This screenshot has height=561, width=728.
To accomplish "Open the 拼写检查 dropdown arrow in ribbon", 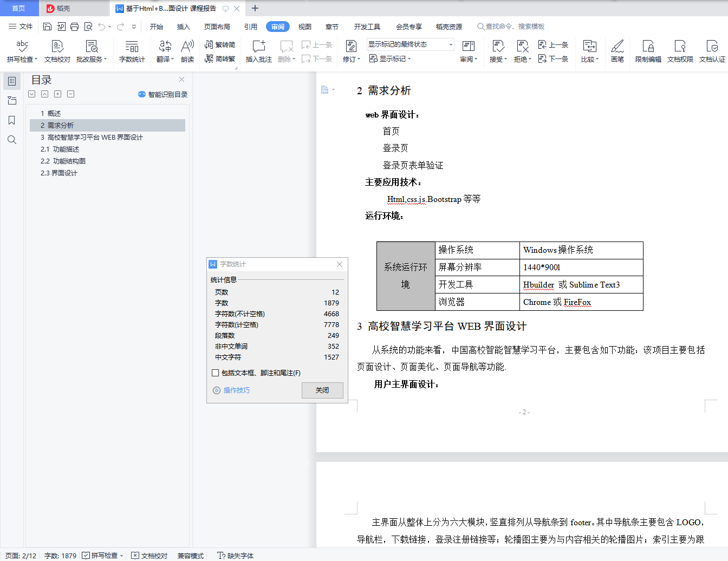I will 36,59.
